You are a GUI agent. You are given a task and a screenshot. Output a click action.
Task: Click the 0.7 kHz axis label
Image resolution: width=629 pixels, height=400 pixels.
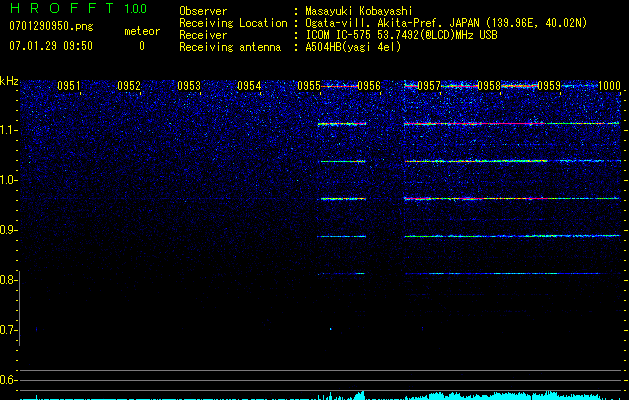click(x=6, y=330)
